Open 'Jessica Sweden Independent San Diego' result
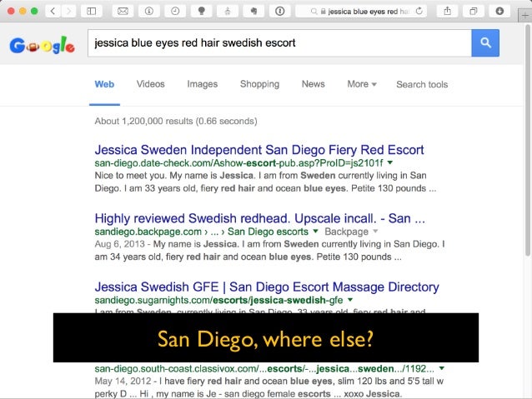Image resolution: width=532 pixels, height=399 pixels. click(x=259, y=150)
